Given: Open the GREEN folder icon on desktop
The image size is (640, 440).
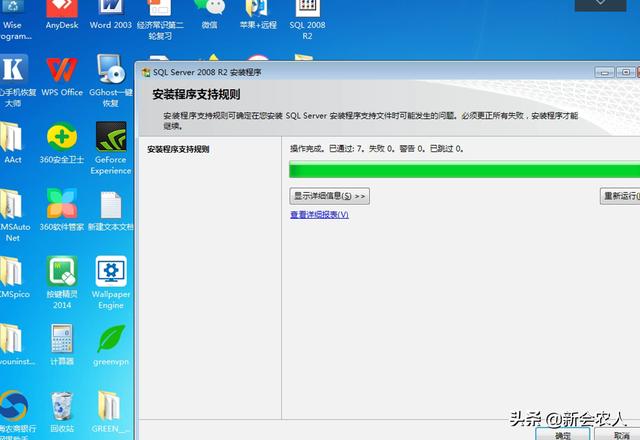Looking at the screenshot, I should (109, 411).
